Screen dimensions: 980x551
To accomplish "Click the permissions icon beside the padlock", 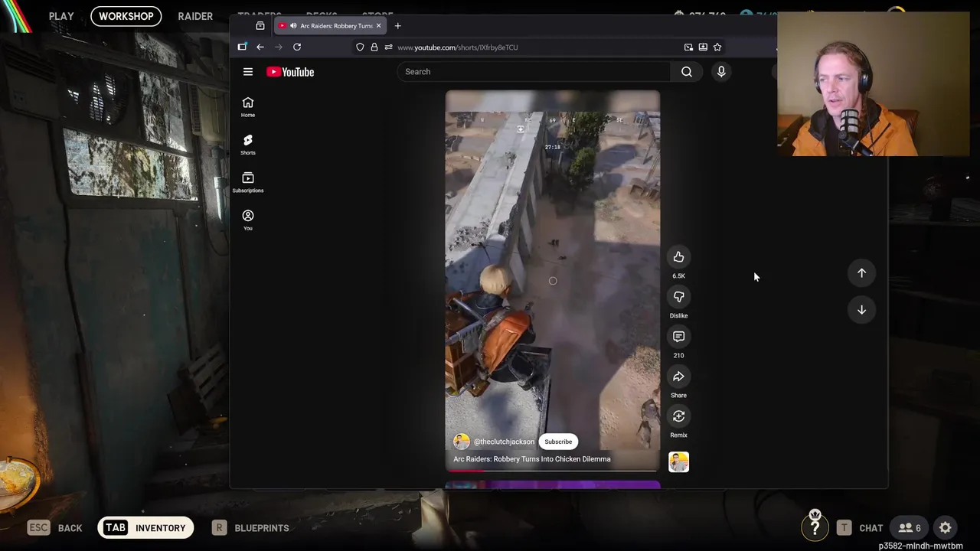I will coord(388,47).
